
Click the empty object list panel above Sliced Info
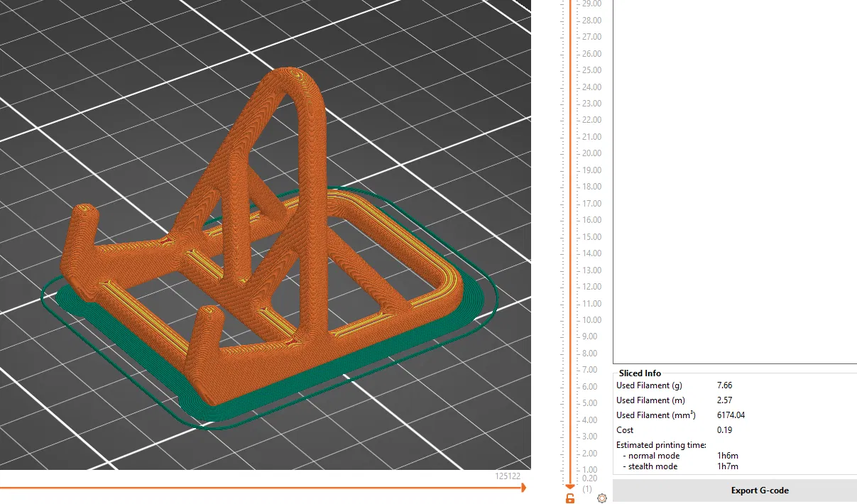pos(735,181)
